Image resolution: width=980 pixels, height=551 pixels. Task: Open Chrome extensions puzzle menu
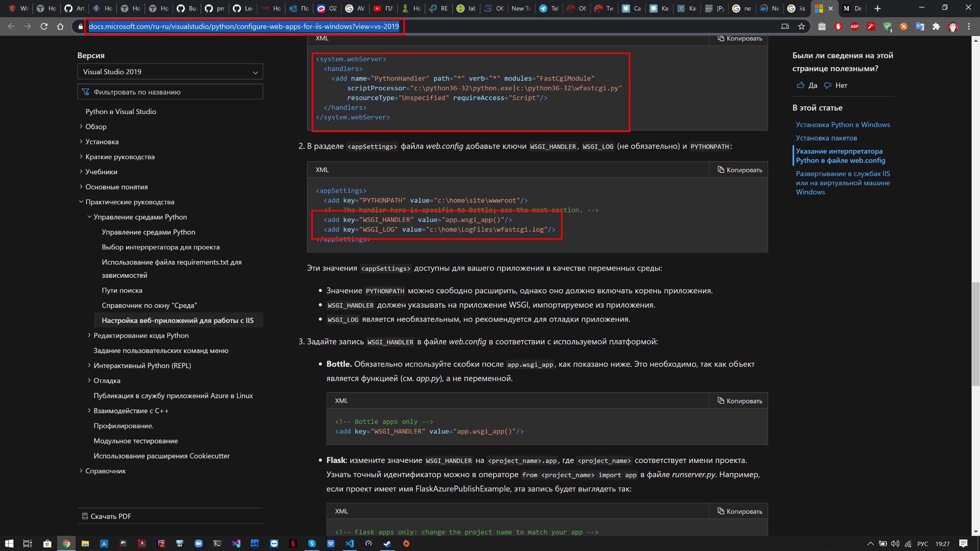point(936,26)
